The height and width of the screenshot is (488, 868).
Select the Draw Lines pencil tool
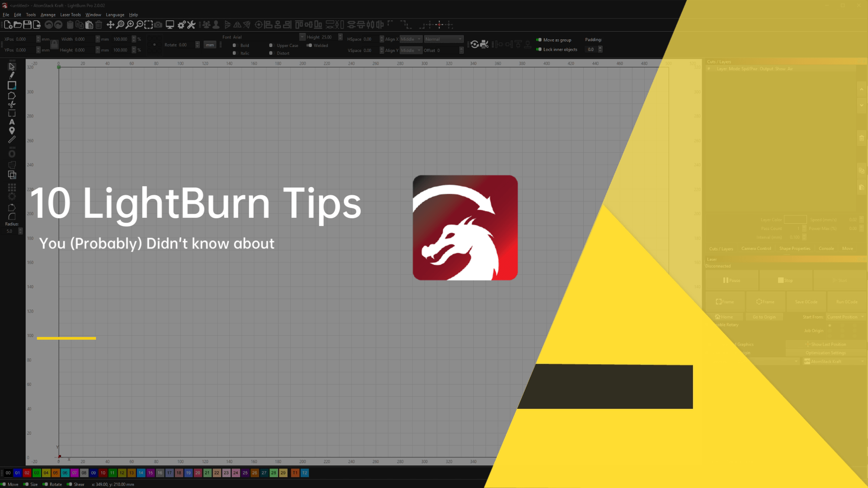(x=12, y=75)
